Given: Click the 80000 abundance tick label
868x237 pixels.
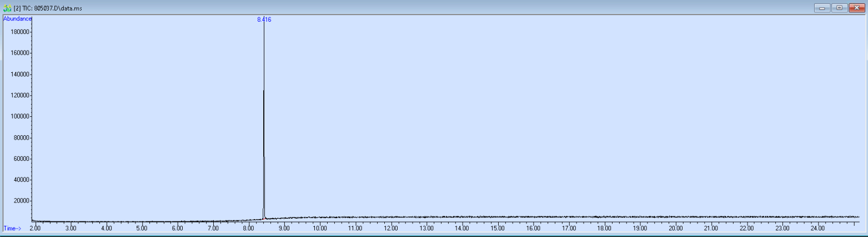Looking at the screenshot, I should (x=21, y=137).
